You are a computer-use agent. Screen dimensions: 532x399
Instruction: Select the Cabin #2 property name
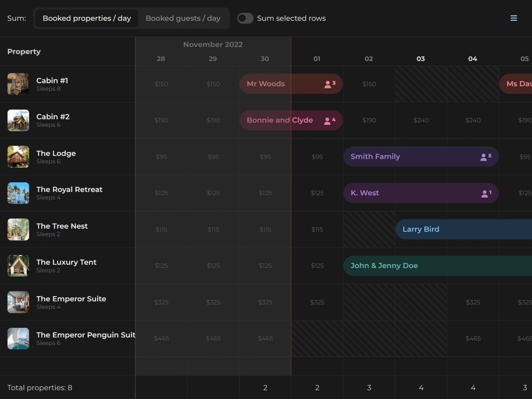(53, 117)
